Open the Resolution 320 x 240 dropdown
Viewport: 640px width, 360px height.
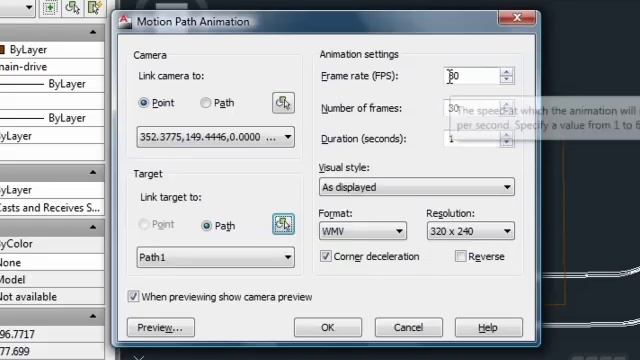(471, 231)
